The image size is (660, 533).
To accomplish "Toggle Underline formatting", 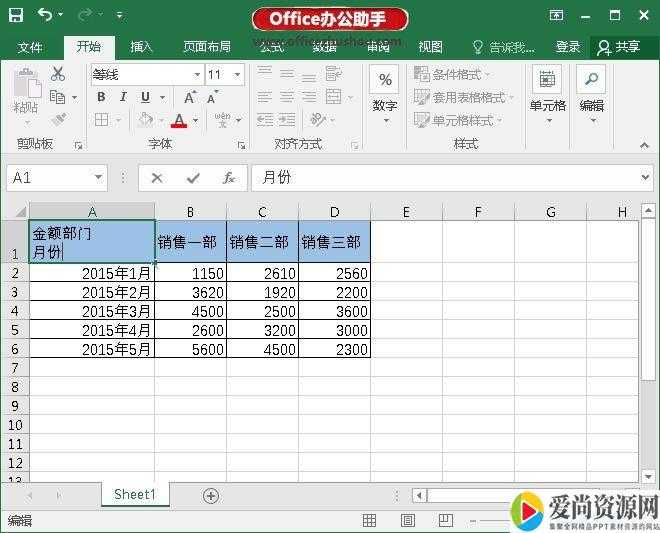I will 145,97.
